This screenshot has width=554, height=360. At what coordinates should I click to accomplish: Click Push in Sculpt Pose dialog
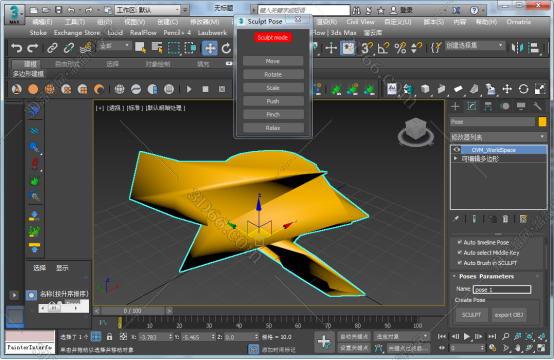(x=273, y=101)
